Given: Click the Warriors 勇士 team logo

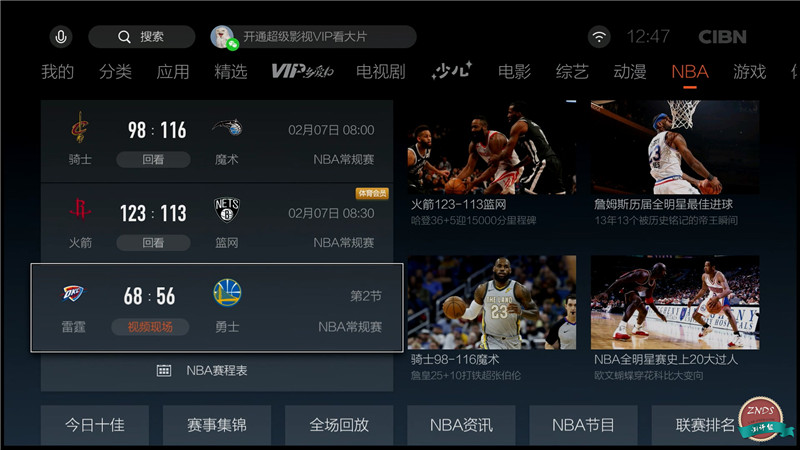Looking at the screenshot, I should [x=227, y=292].
